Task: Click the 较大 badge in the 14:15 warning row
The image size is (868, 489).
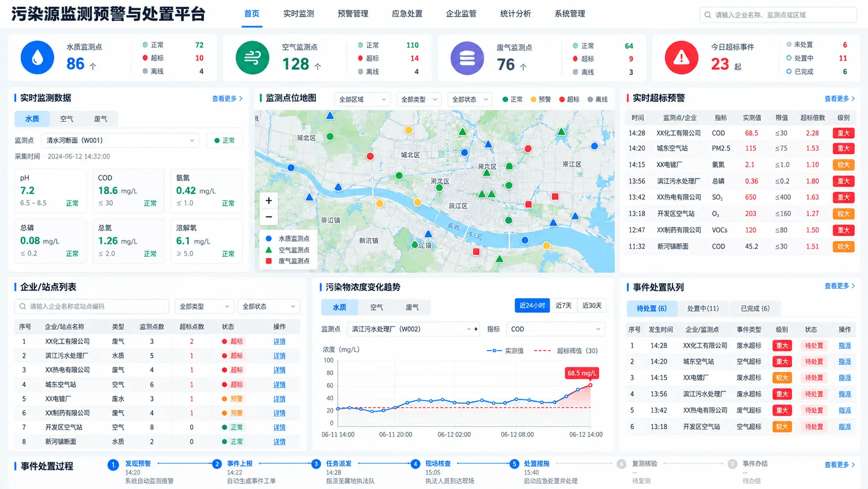Action: [x=844, y=165]
